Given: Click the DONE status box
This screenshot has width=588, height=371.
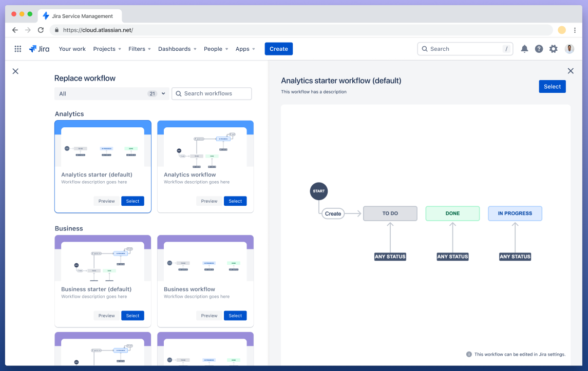Looking at the screenshot, I should click(452, 213).
